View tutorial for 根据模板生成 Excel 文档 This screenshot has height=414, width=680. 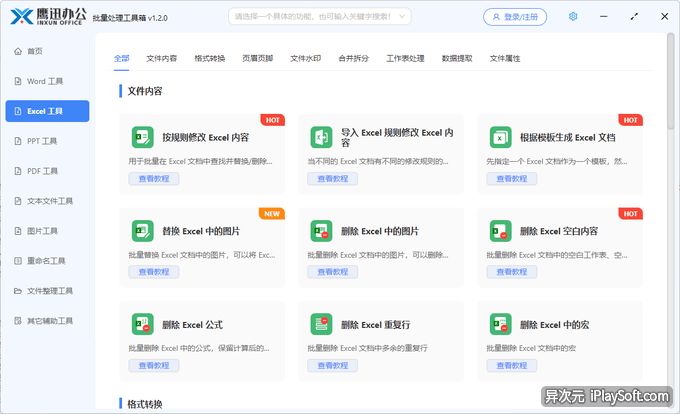512,179
